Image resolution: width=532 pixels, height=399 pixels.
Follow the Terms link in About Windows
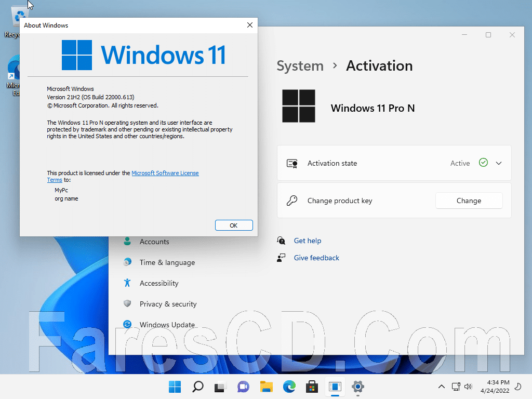click(54, 180)
